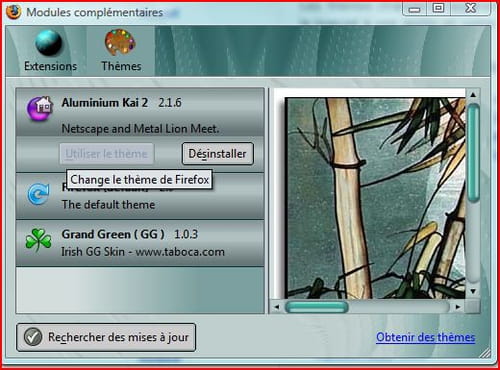Click the preview scroll left arrow

coord(277,307)
